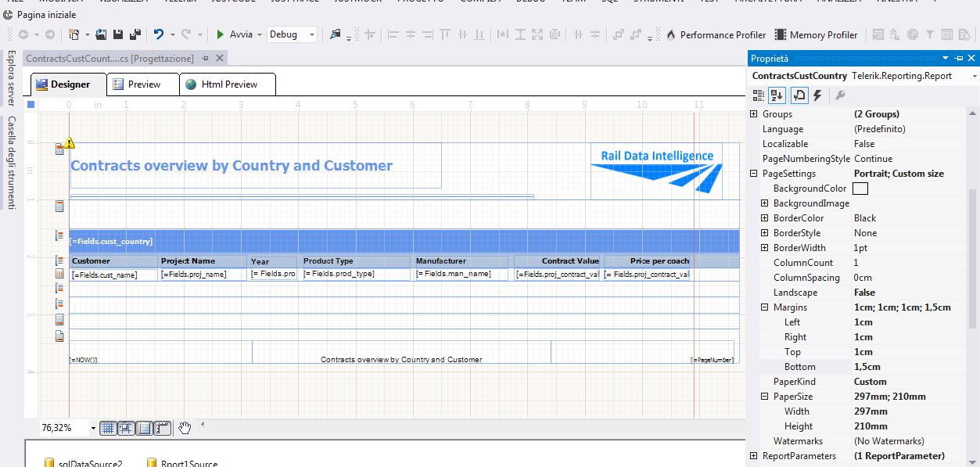Open the Debug configuration dropdown
Image resolution: width=980 pixels, height=467 pixels.
312,34
